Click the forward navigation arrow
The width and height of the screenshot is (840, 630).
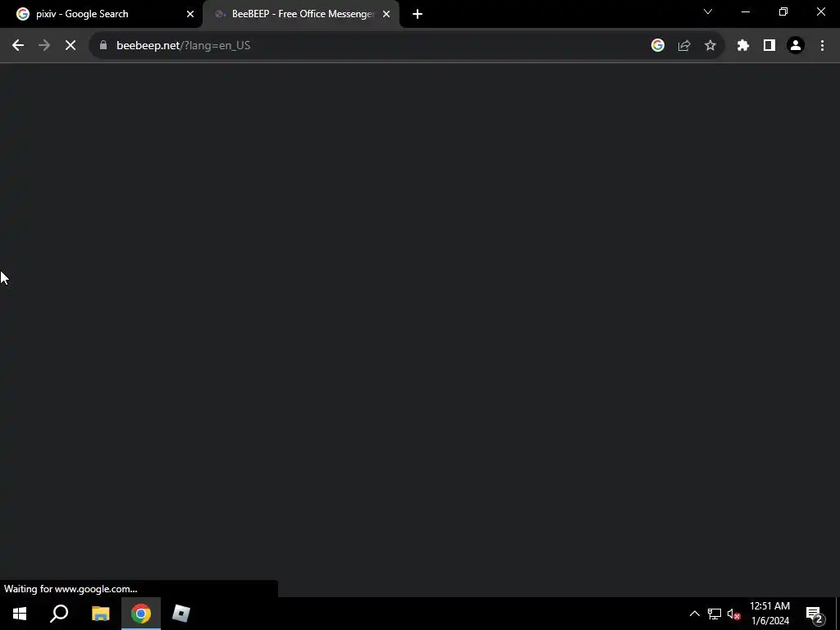click(44, 46)
